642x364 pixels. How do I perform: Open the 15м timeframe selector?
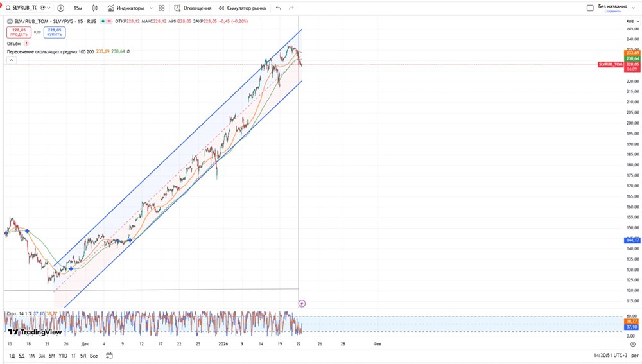[78, 8]
